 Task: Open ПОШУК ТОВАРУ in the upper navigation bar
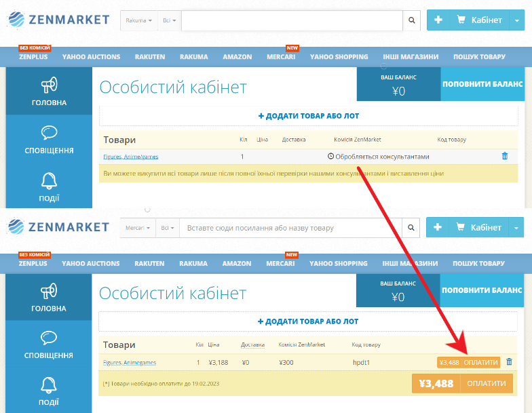pyautogui.click(x=479, y=57)
